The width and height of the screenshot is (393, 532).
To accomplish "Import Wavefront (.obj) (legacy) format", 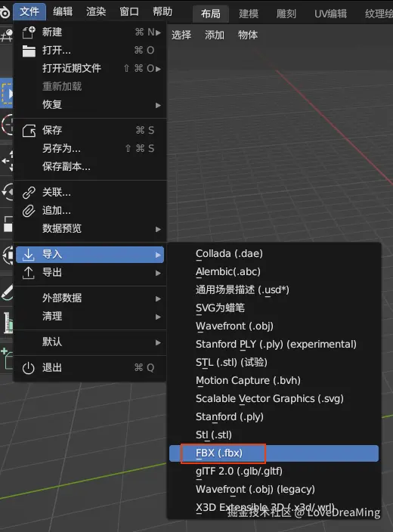I will [274, 489].
